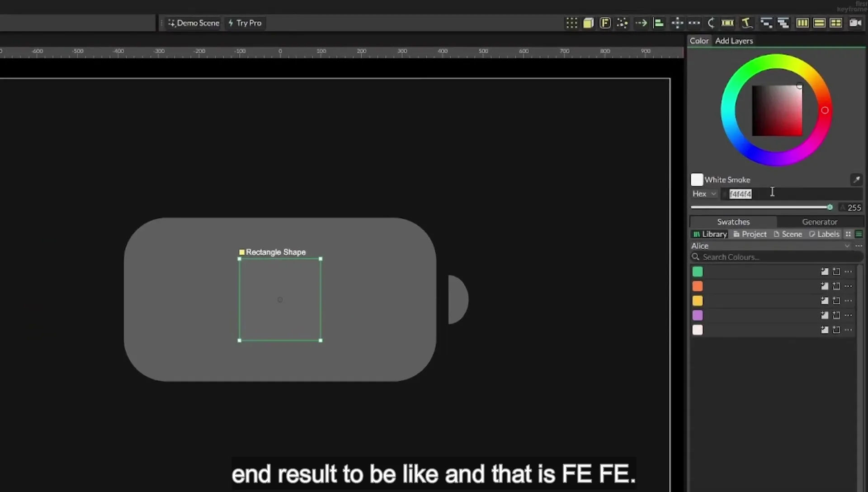The height and width of the screenshot is (492, 868).
Task: Click the camera icon in the toolbar
Action: tap(855, 23)
